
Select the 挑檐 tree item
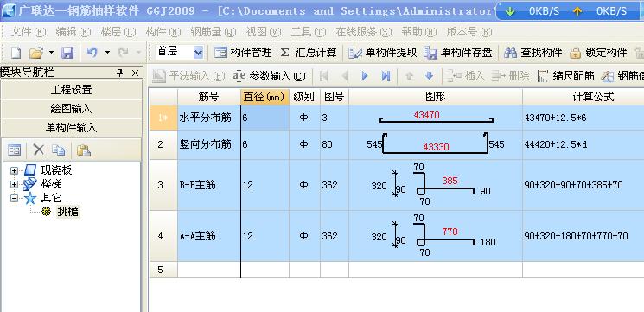tap(67, 212)
